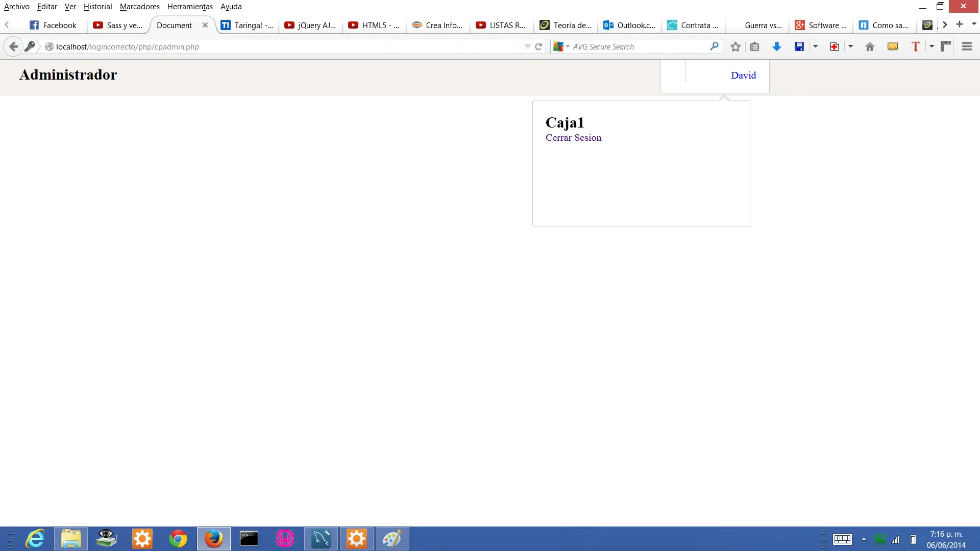
Task: Switch to the Facebook tab
Action: [x=53, y=25]
